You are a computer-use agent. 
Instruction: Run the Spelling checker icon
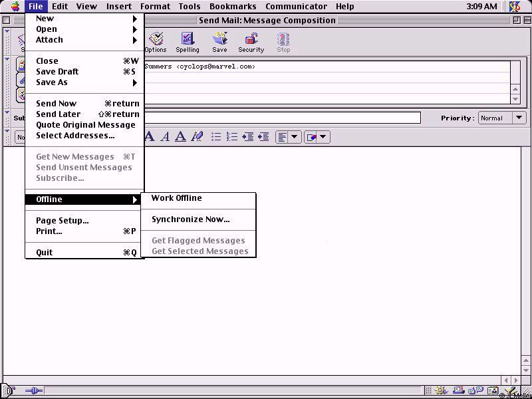click(188, 43)
